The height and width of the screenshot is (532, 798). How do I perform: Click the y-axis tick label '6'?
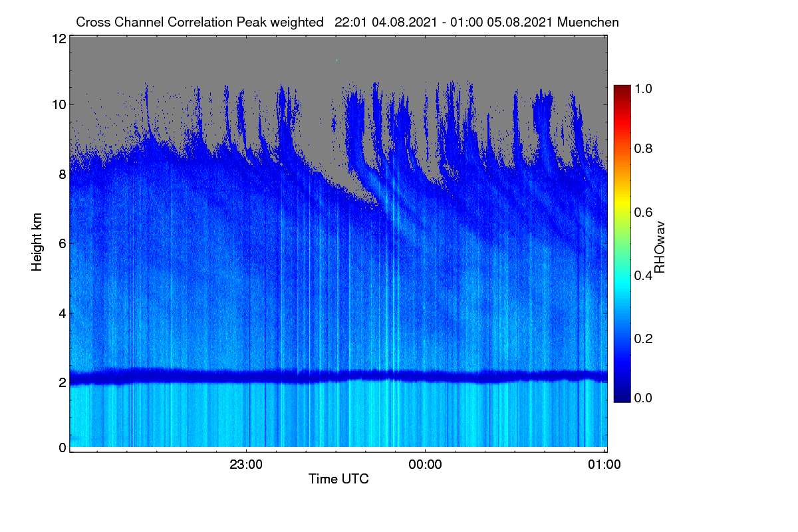tap(63, 243)
